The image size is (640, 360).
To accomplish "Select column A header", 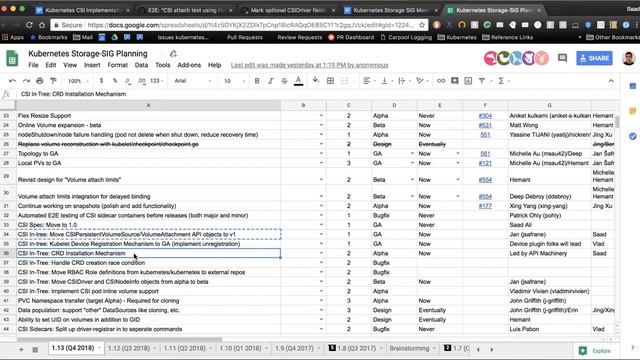I will (148, 105).
